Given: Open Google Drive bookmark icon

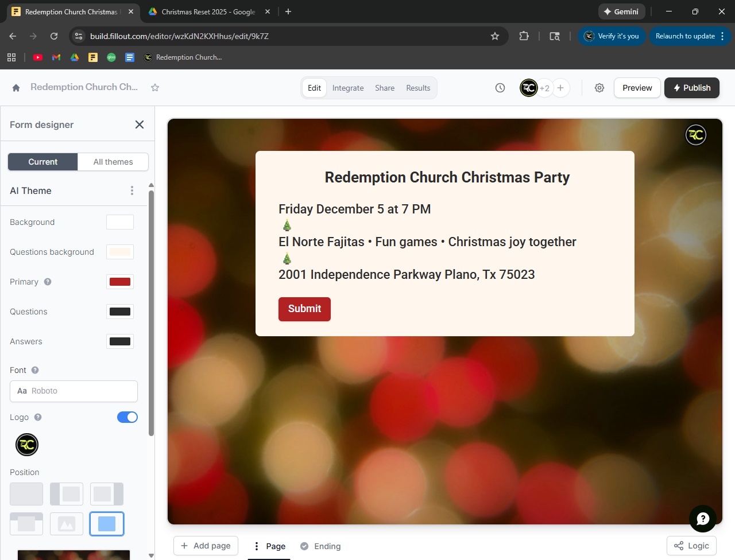Looking at the screenshot, I should tap(75, 57).
